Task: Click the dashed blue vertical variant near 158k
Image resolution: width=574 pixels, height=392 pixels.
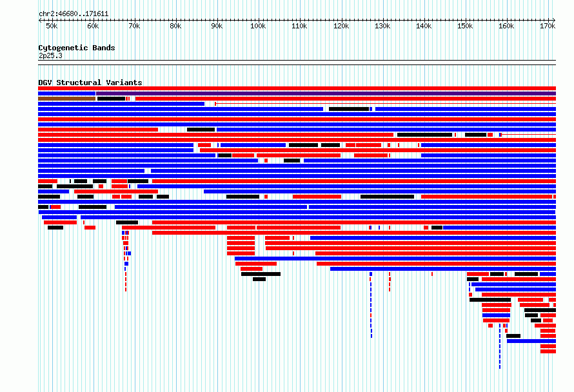Action: pyautogui.click(x=500, y=346)
